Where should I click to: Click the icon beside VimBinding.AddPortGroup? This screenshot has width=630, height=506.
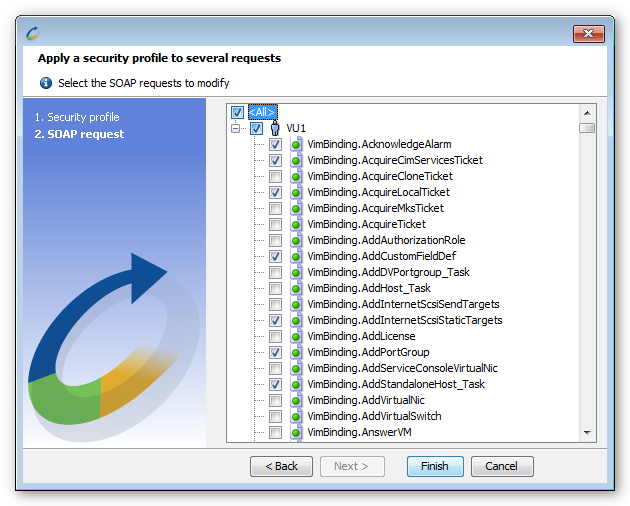pos(296,352)
